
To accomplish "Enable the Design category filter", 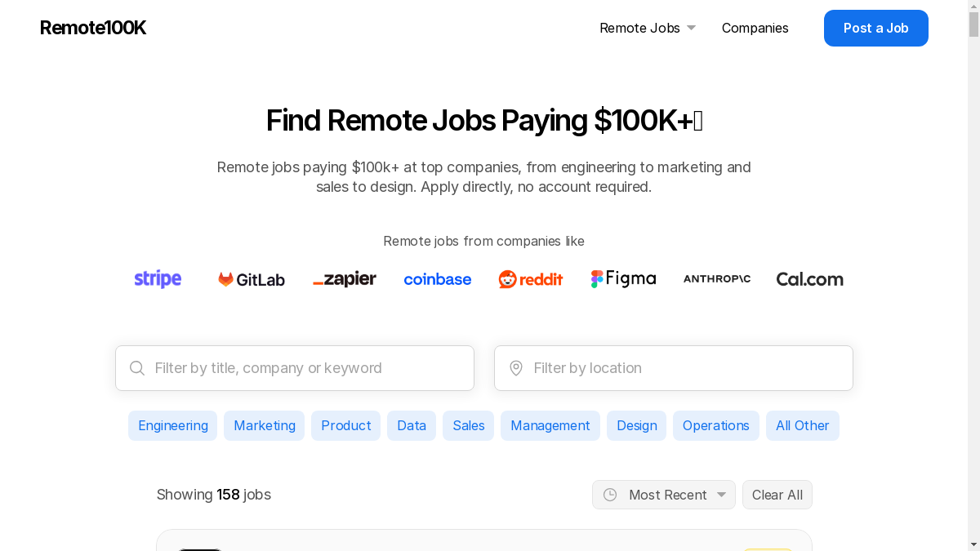I will coord(637,425).
